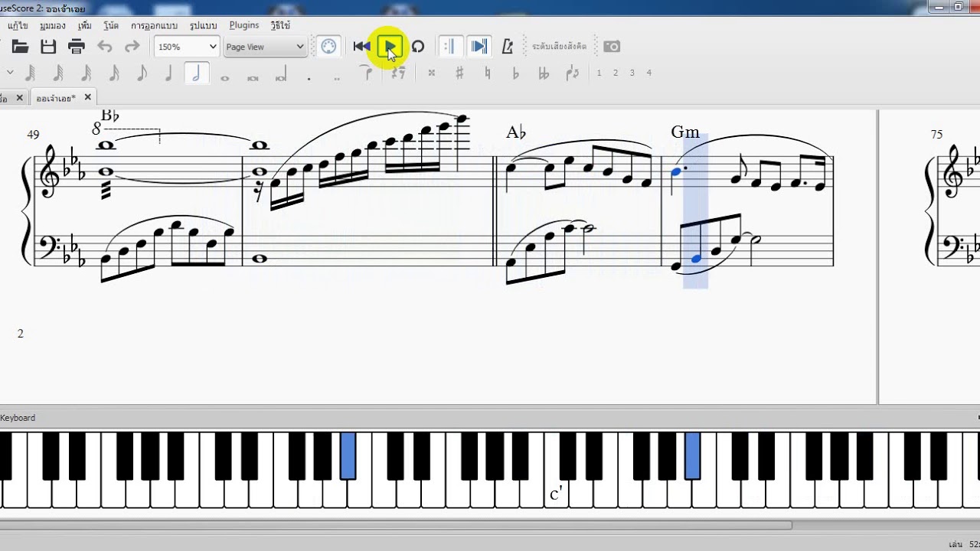Click the measure number 49
Image resolution: width=980 pixels, height=551 pixels.
33,135
